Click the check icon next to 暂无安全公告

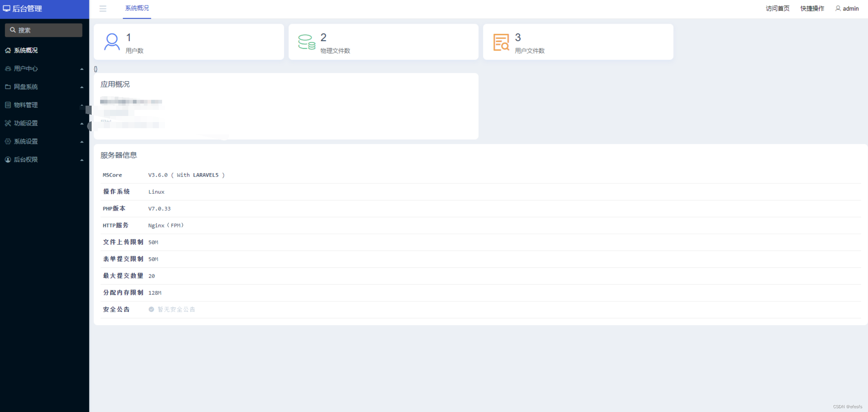tap(151, 309)
